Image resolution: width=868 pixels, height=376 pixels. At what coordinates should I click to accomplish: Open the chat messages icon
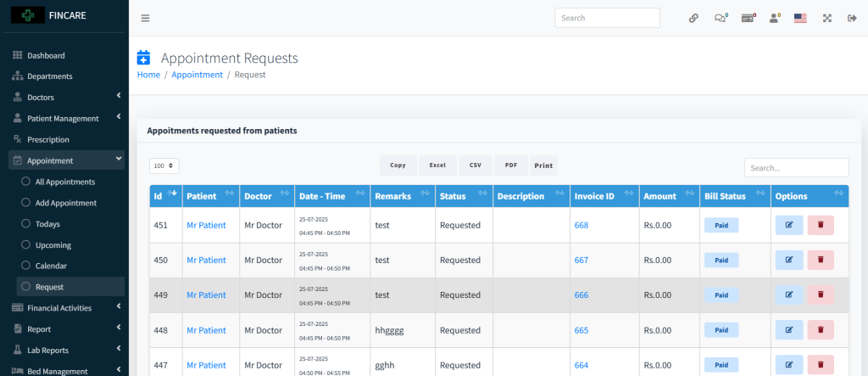tap(721, 18)
